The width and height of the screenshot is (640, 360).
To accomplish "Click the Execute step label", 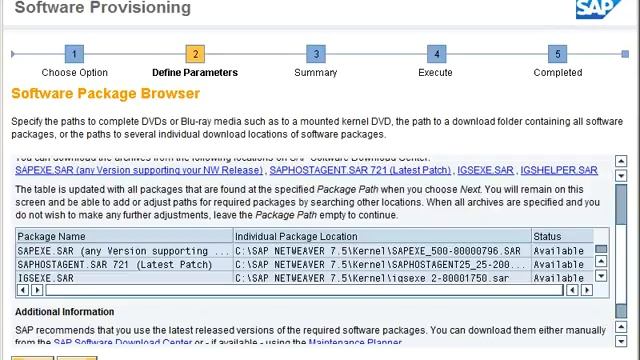I will point(436,73).
